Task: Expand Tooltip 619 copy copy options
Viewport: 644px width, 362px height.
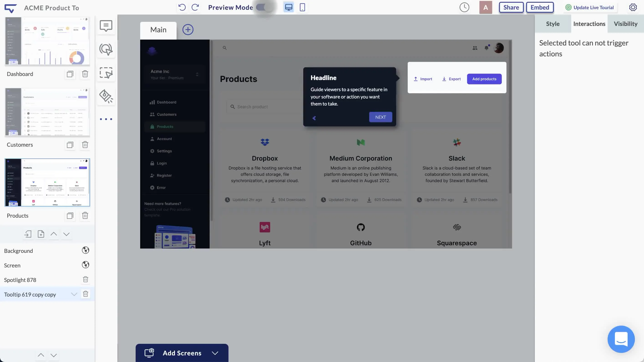Action: point(74,294)
